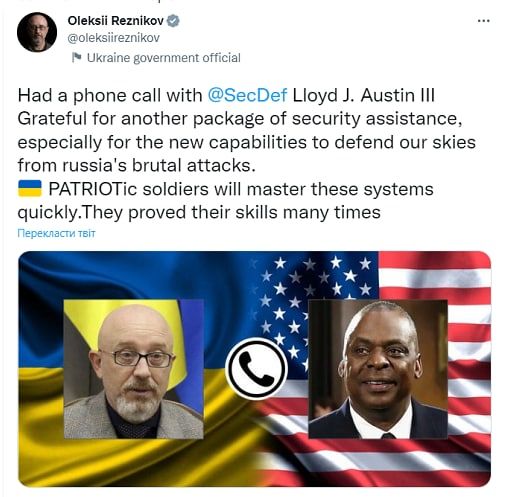Click the phone handset icon in the image
Viewport: 505px width, 497px height.
256,369
